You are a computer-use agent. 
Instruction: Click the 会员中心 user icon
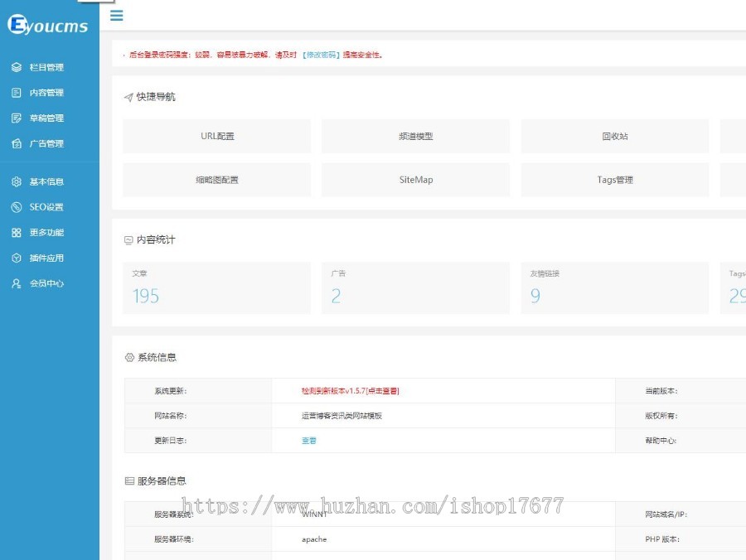click(x=17, y=283)
